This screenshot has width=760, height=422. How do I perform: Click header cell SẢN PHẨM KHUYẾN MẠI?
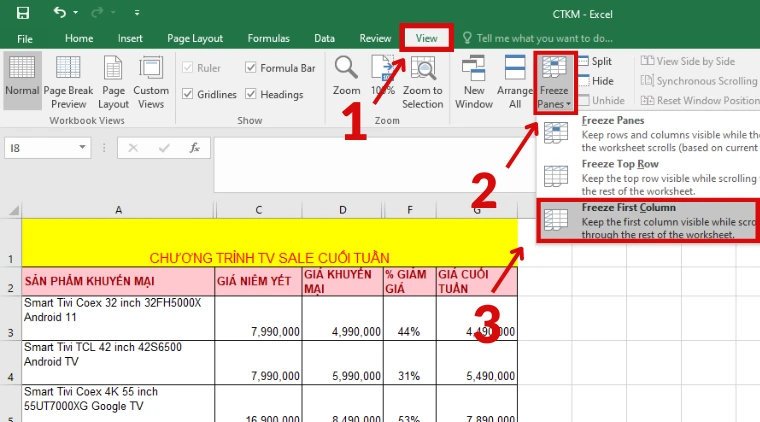[118, 281]
